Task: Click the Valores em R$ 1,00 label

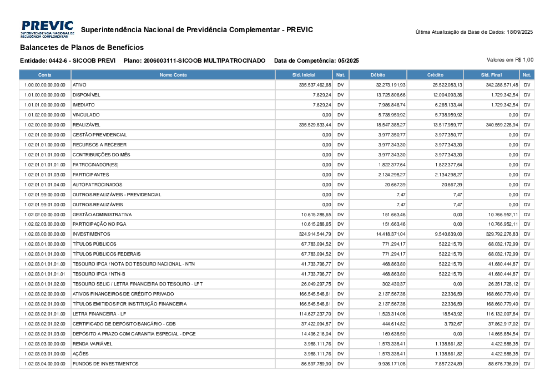Action: pyautogui.click(x=509, y=59)
